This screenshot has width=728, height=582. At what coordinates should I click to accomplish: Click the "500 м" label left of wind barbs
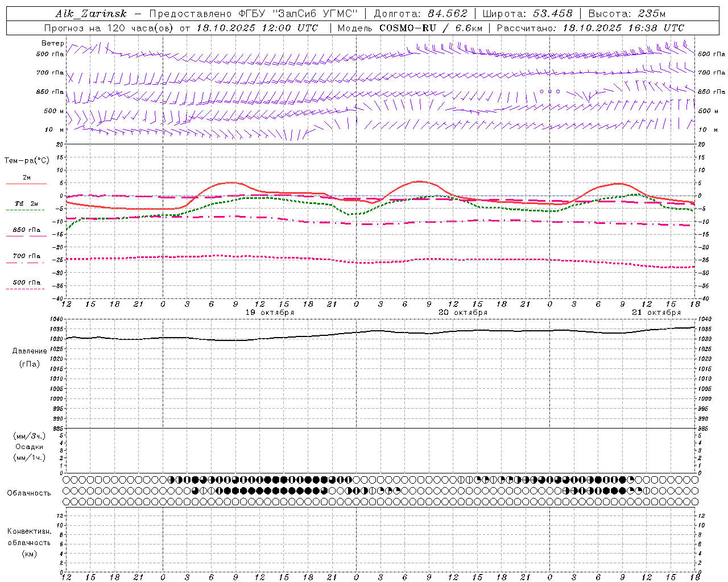point(54,111)
